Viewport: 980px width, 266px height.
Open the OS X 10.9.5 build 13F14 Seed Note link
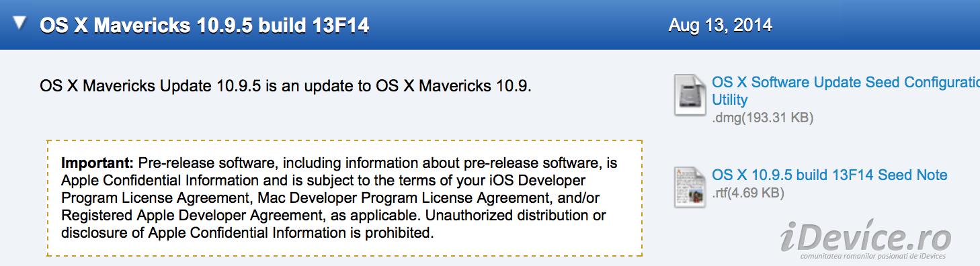point(829,175)
